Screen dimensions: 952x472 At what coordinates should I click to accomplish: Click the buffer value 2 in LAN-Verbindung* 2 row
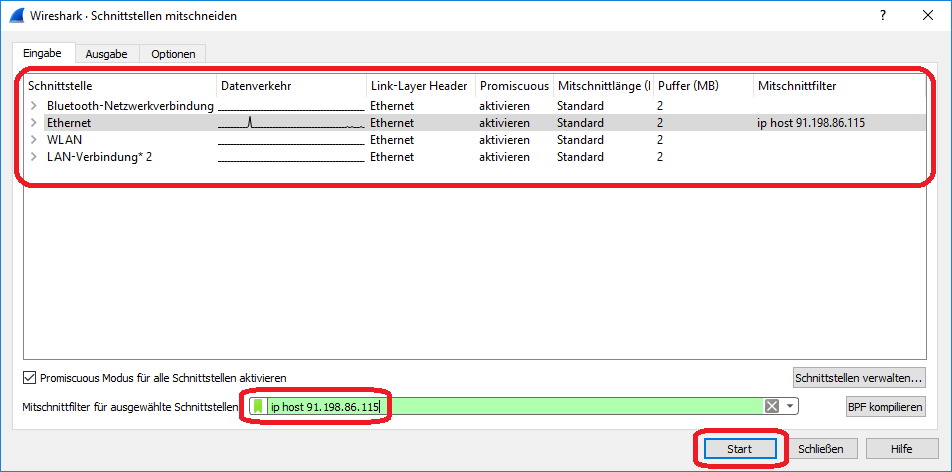click(x=660, y=157)
